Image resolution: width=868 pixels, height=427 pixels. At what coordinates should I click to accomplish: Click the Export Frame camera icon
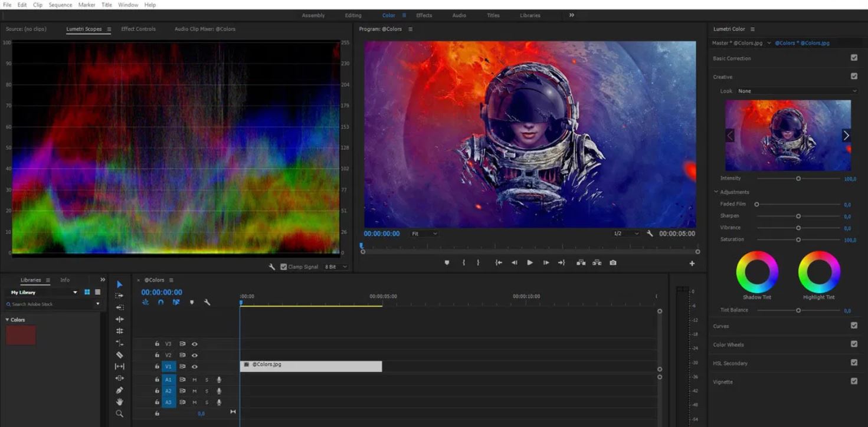click(613, 262)
